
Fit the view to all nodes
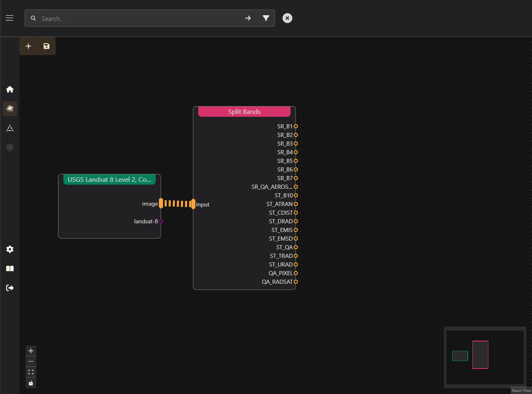tap(31, 372)
